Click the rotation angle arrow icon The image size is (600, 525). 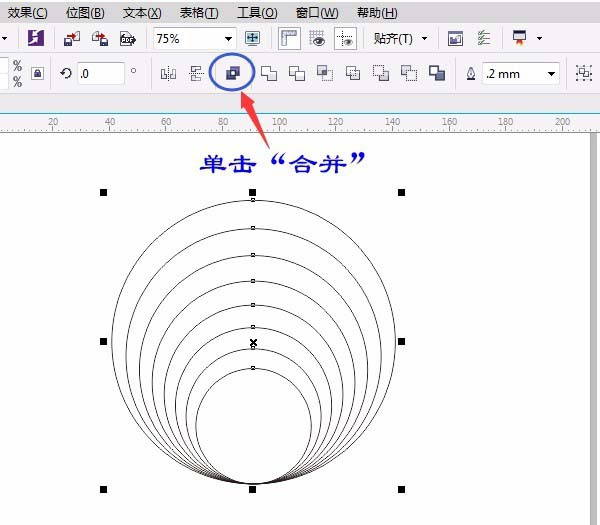(66, 73)
